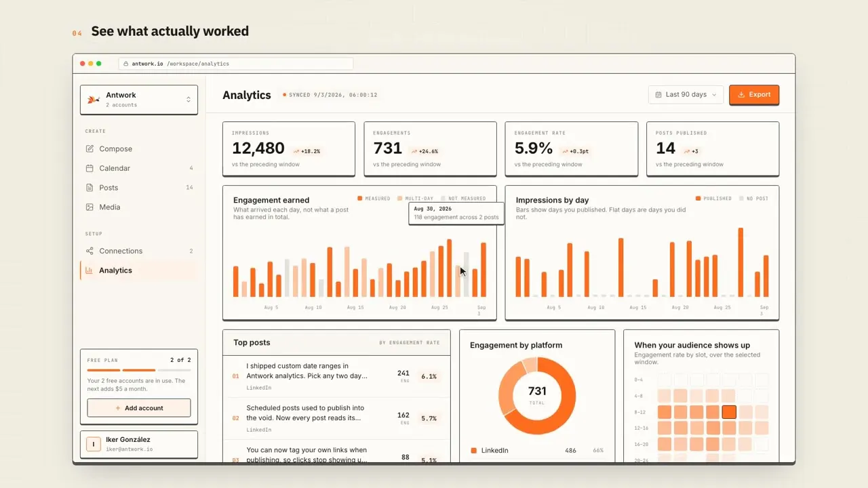Click the LinkedIn legend color swatch
This screenshot has height=488, width=868.
(x=473, y=451)
